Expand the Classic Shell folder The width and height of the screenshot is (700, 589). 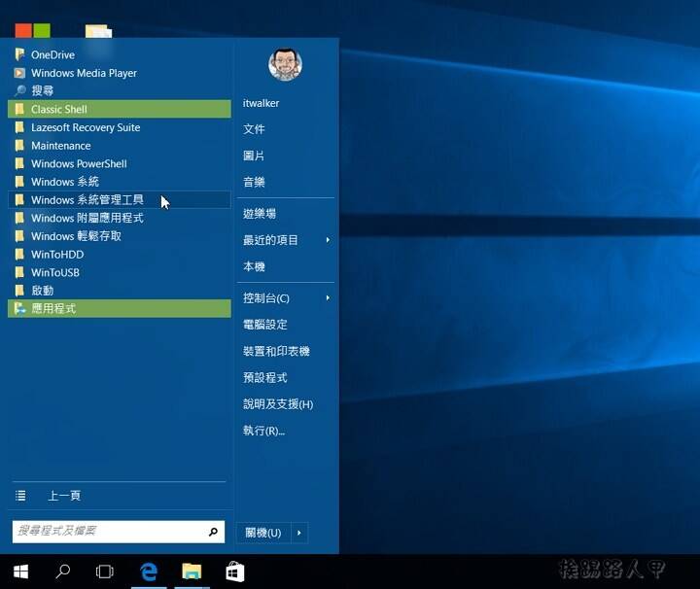tap(120, 109)
